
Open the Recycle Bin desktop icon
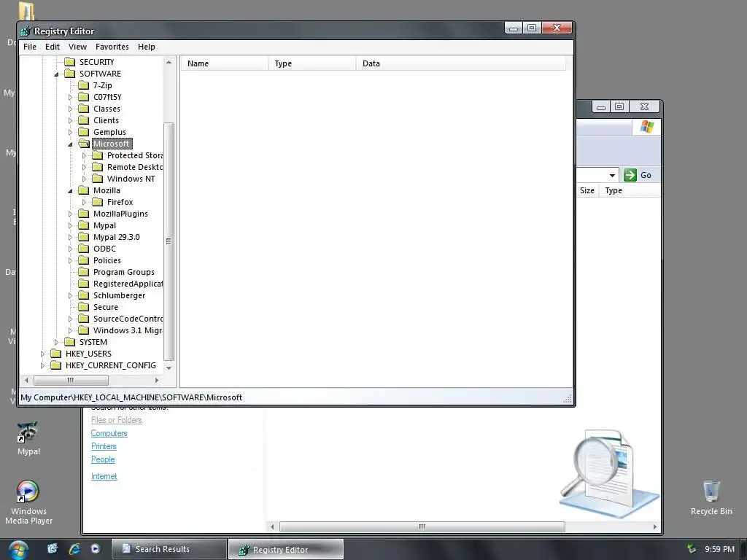click(x=711, y=497)
